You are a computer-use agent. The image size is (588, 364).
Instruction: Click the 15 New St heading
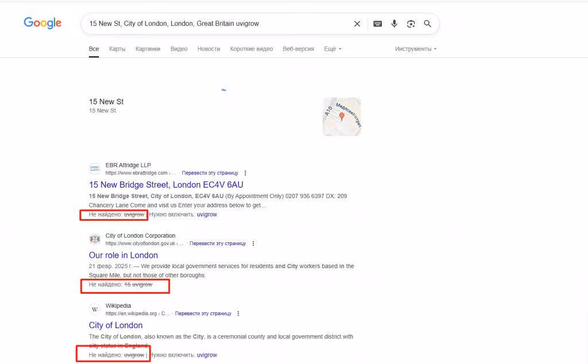point(106,102)
